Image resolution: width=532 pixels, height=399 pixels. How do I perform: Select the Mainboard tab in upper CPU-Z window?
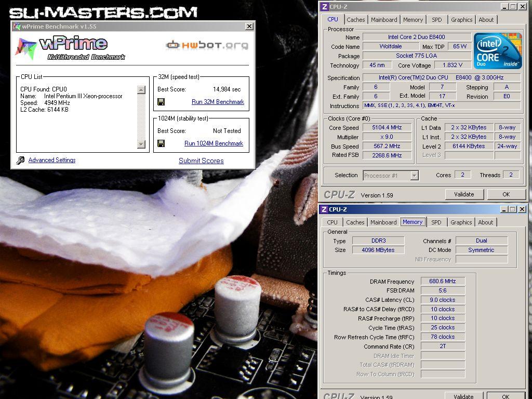pos(384,20)
